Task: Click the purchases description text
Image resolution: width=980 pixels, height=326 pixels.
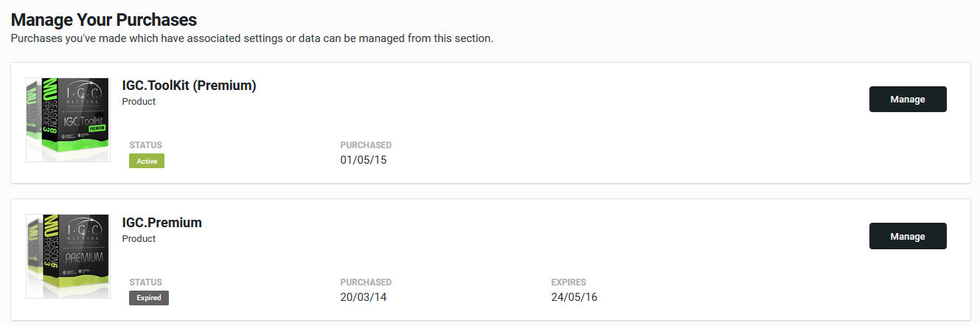Action: [x=252, y=38]
